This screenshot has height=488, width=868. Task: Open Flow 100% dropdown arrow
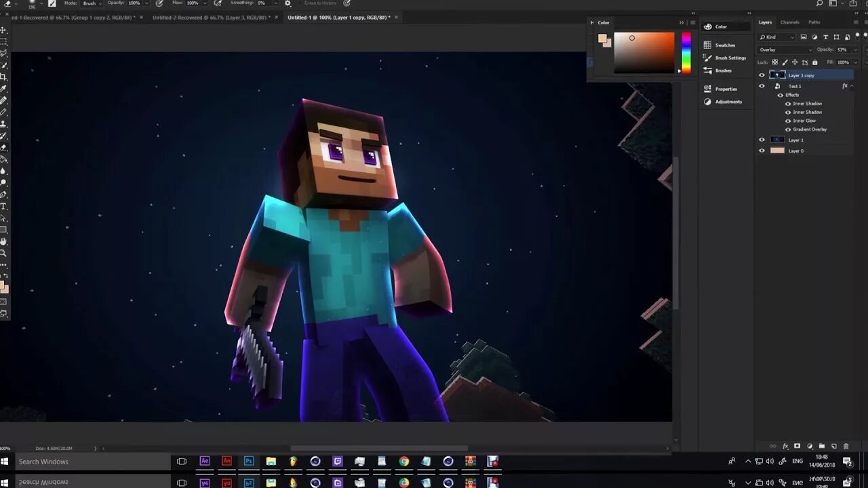pos(203,3)
